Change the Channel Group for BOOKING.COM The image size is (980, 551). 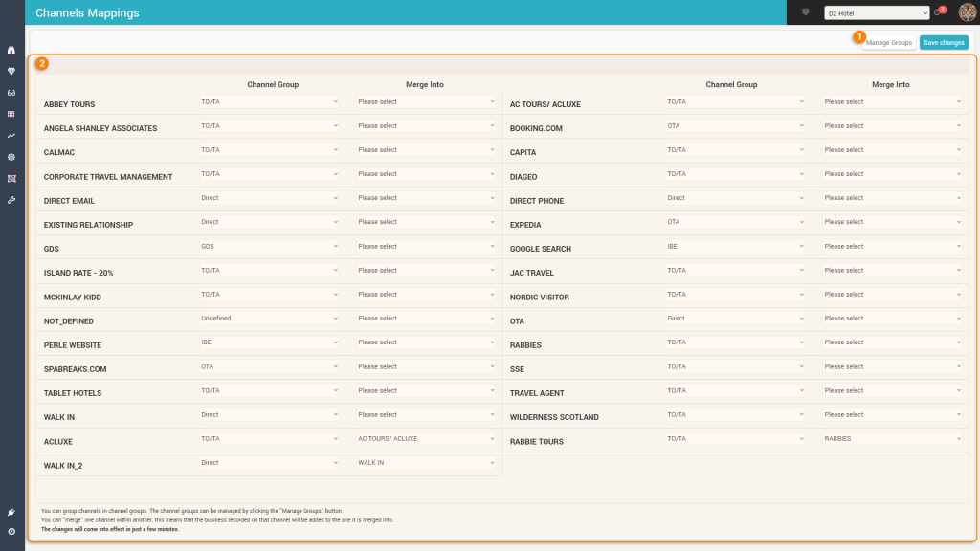coord(735,126)
